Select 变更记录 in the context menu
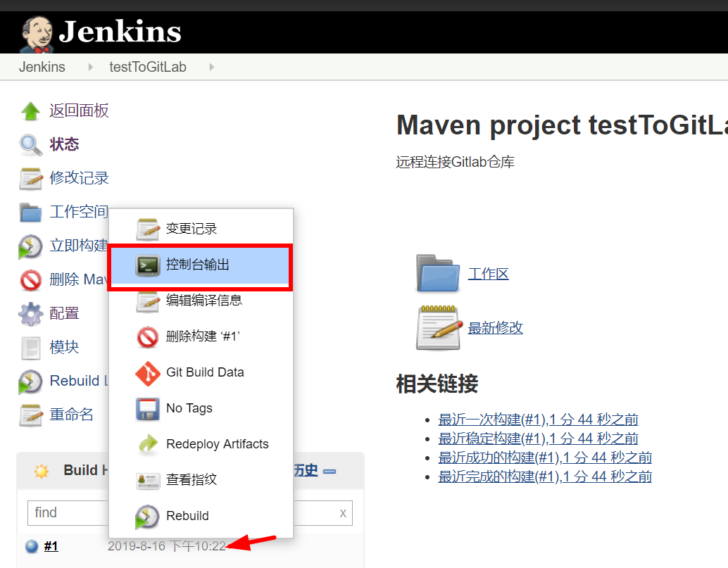Image resolution: width=728 pixels, height=568 pixels. 201,229
